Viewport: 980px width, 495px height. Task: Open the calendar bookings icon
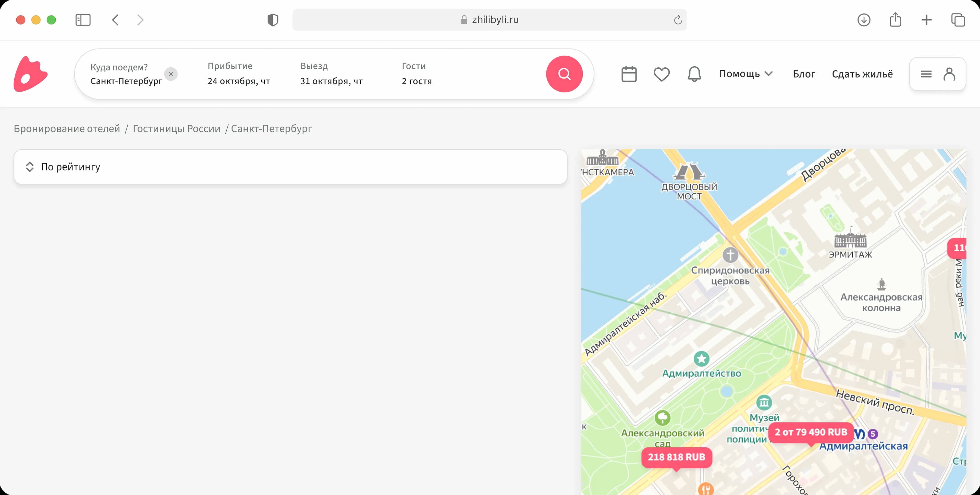pyautogui.click(x=629, y=74)
